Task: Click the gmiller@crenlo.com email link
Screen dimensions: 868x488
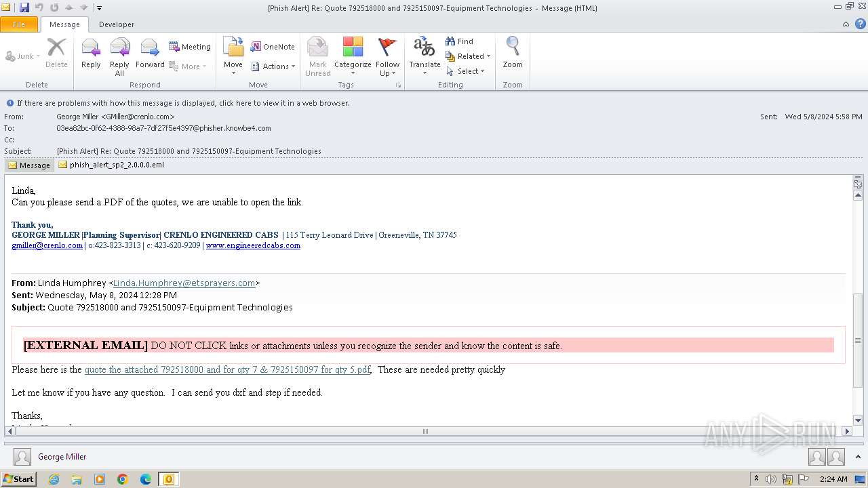Action: point(47,245)
